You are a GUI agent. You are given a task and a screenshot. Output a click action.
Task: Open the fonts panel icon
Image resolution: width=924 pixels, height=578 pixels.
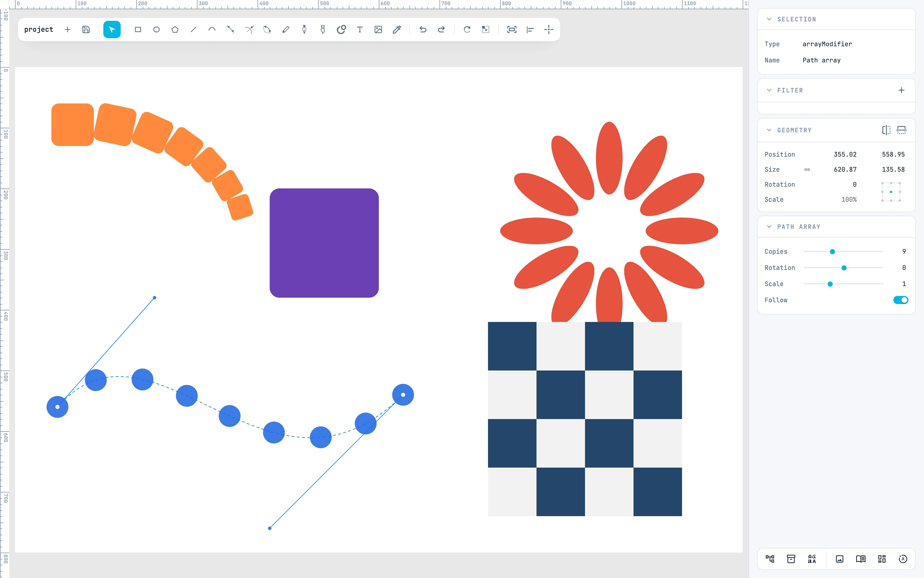(x=812, y=559)
